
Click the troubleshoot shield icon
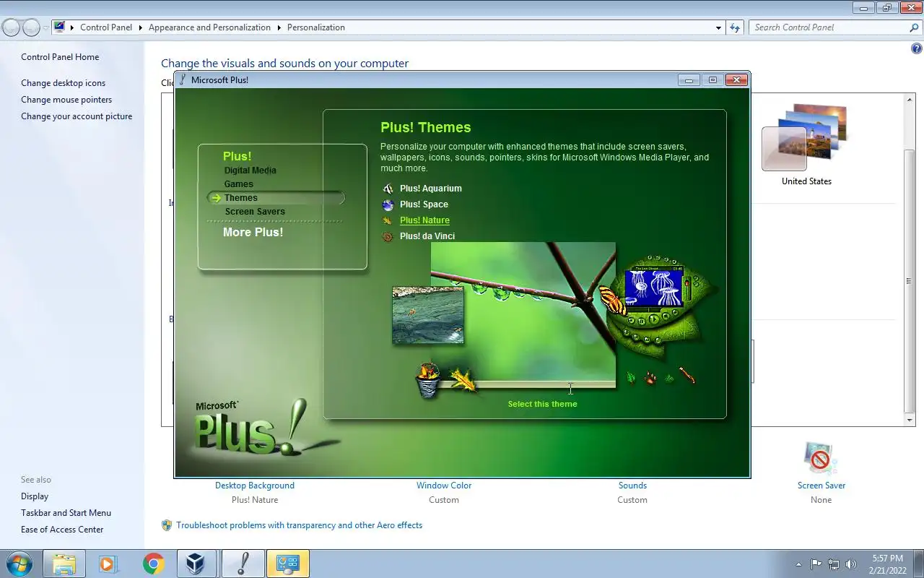coord(167,525)
